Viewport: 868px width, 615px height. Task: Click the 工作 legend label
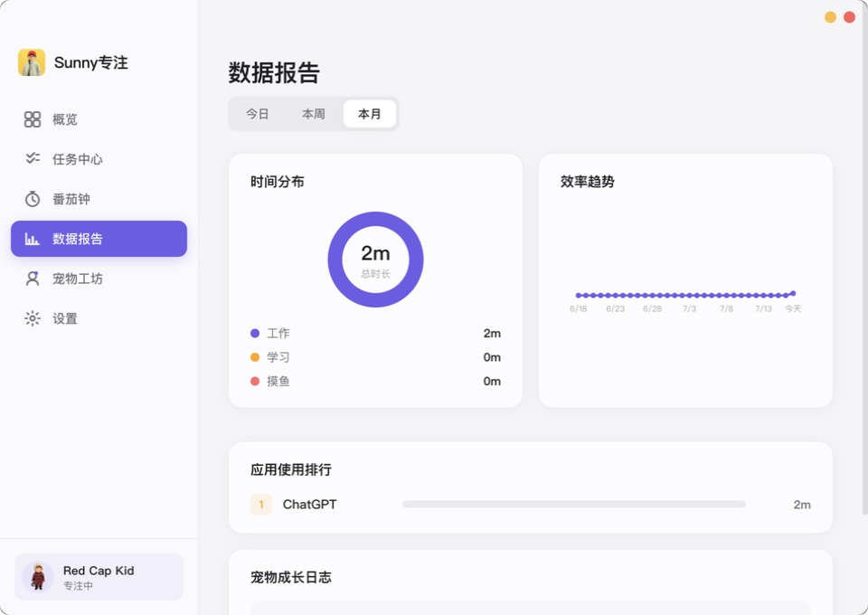coord(278,333)
